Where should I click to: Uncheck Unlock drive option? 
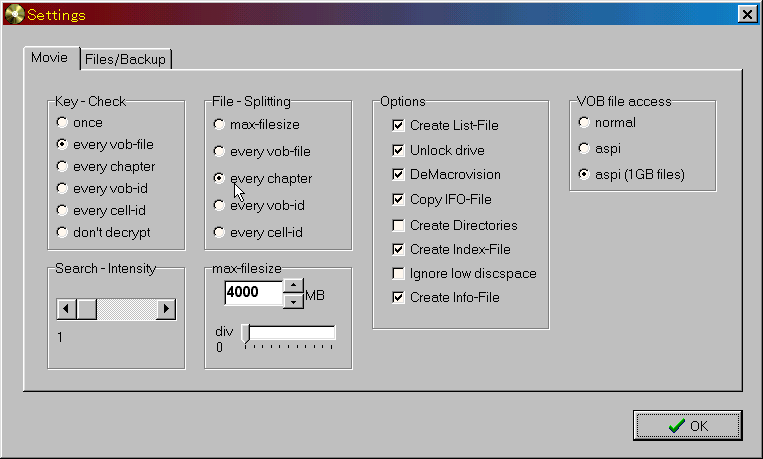tap(399, 151)
